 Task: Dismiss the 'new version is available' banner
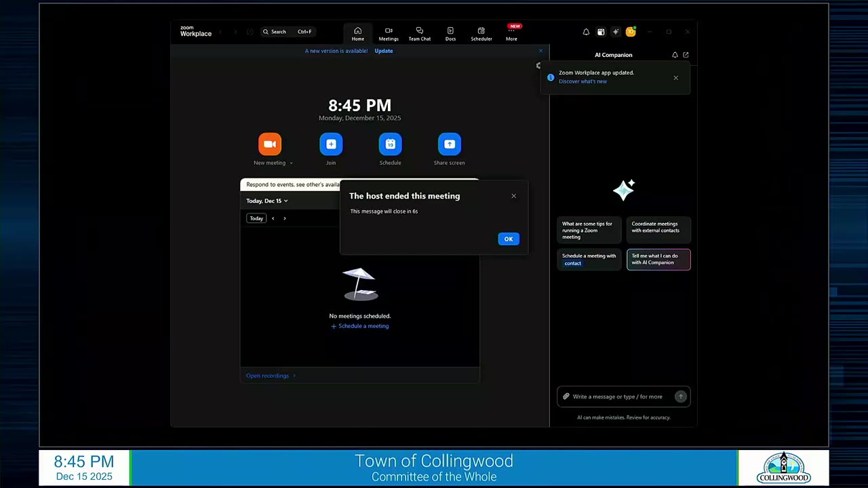click(x=540, y=51)
